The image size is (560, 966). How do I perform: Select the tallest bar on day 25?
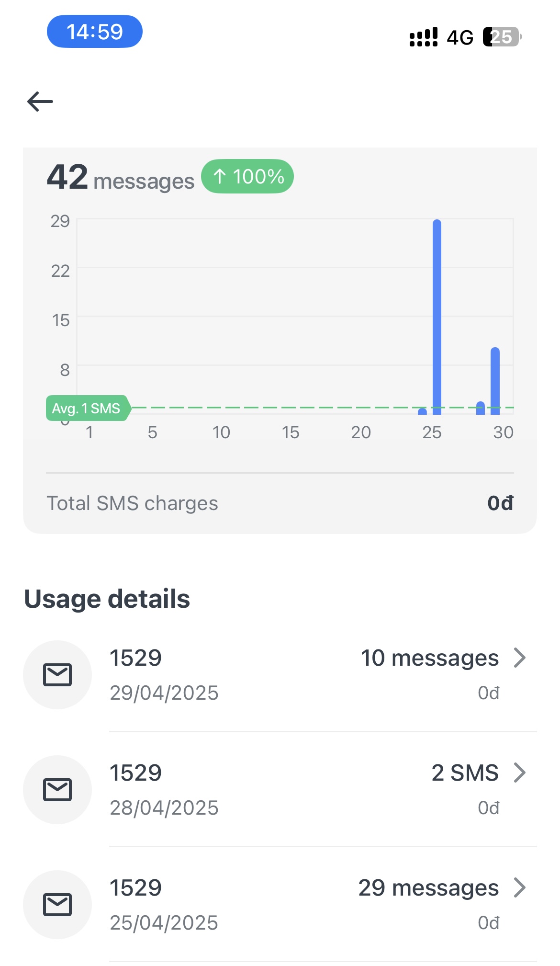point(437,317)
